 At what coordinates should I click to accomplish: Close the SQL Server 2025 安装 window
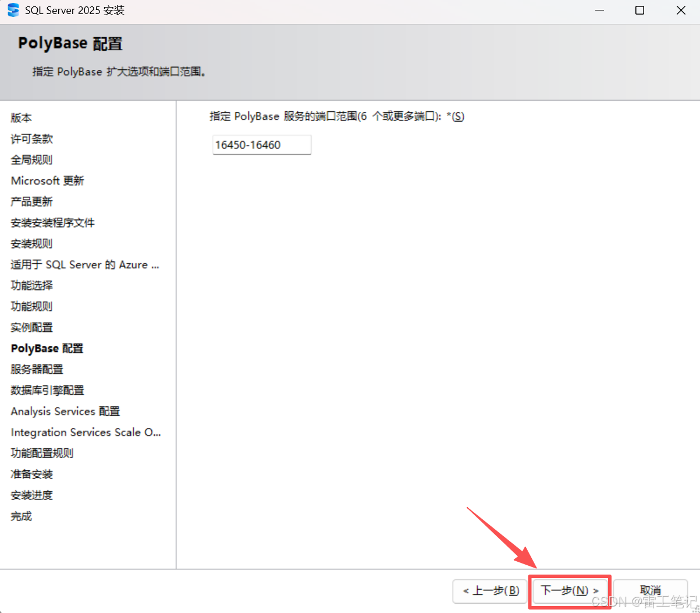(680, 10)
